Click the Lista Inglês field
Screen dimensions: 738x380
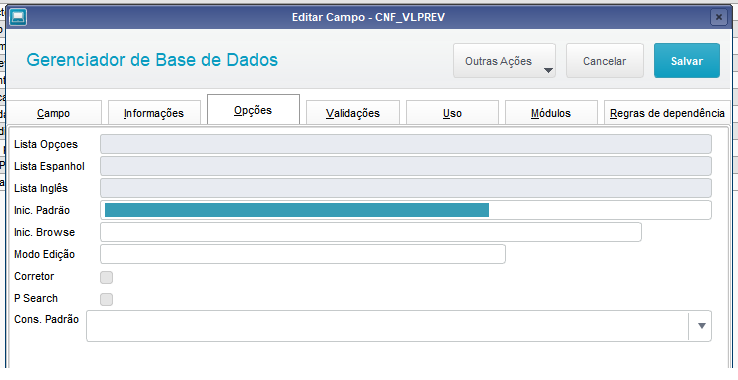(x=406, y=188)
